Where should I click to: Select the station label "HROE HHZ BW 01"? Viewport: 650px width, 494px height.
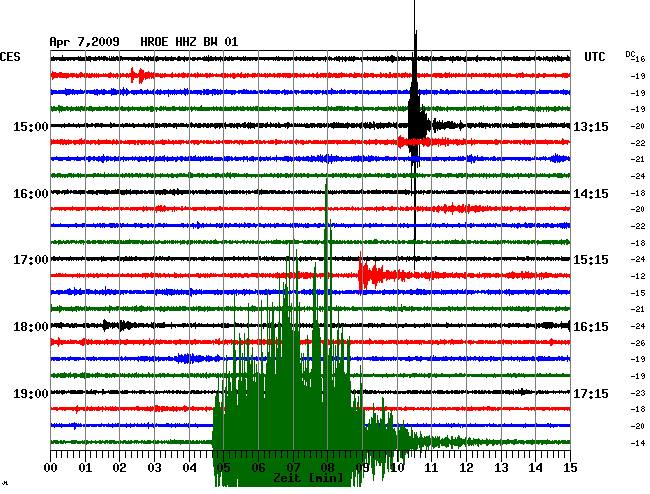(x=189, y=42)
